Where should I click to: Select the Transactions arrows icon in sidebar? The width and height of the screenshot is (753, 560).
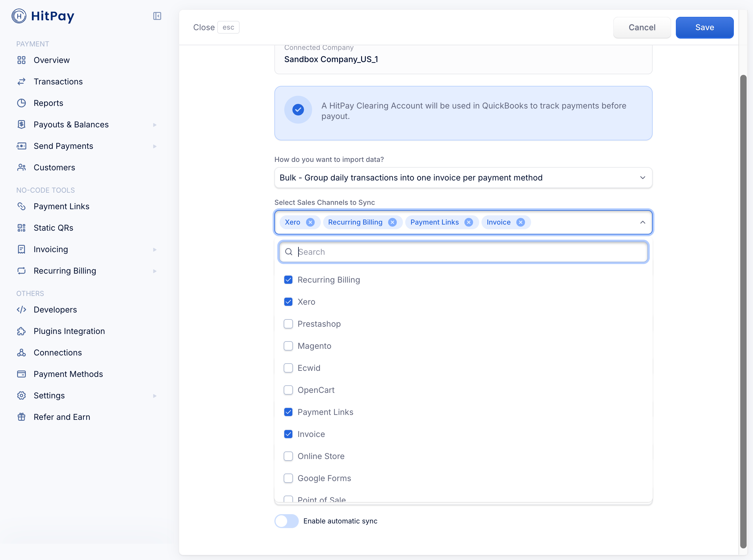pos(21,81)
